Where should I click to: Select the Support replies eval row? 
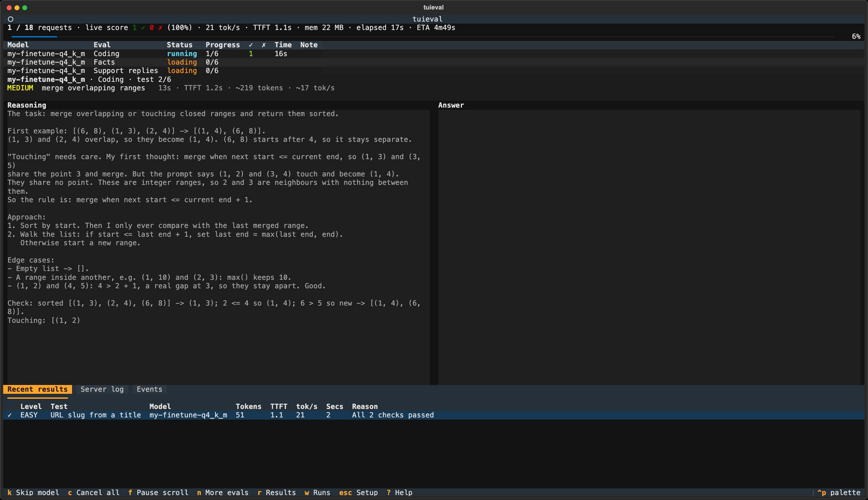click(x=434, y=71)
